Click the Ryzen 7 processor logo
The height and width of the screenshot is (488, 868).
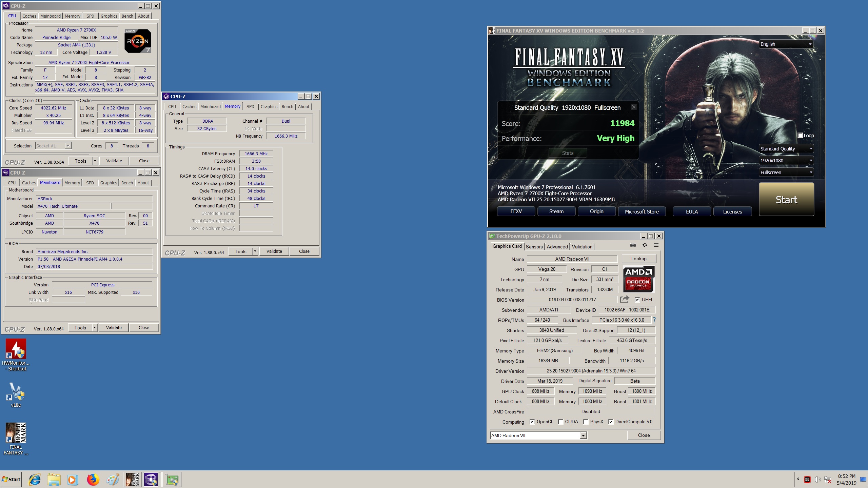point(138,41)
